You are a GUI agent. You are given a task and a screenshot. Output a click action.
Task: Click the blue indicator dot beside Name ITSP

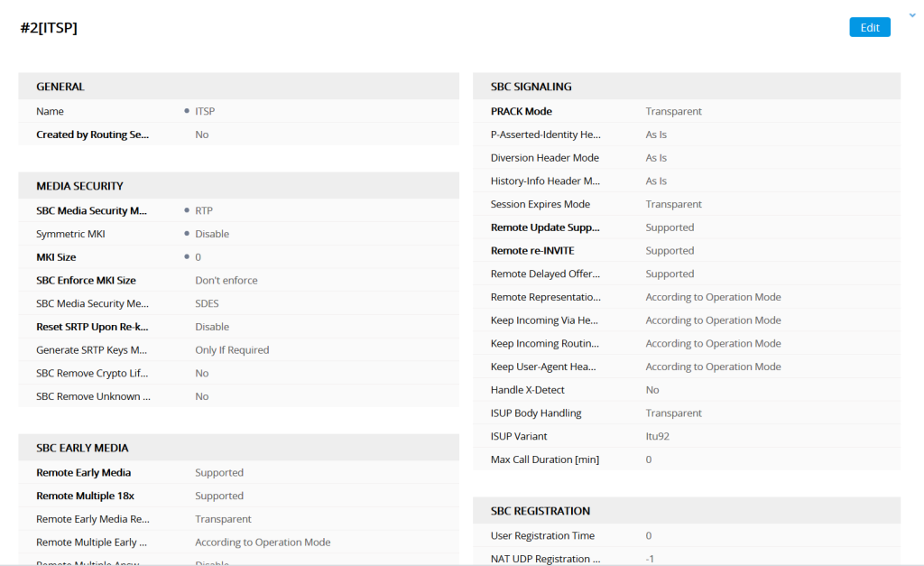(189, 111)
